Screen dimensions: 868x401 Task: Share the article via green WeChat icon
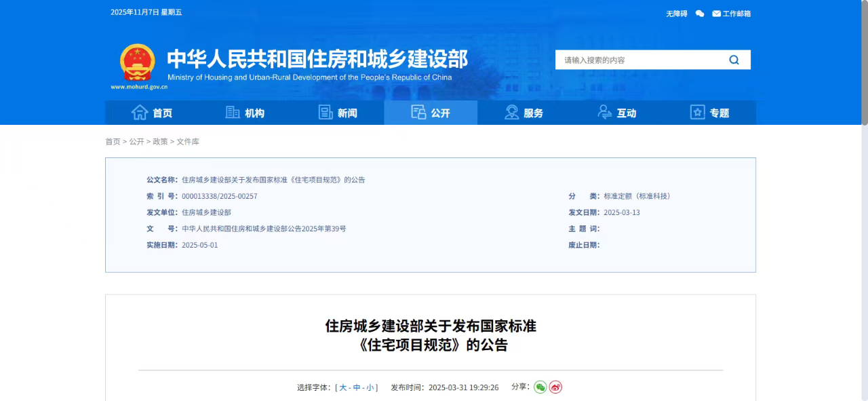tap(540, 387)
